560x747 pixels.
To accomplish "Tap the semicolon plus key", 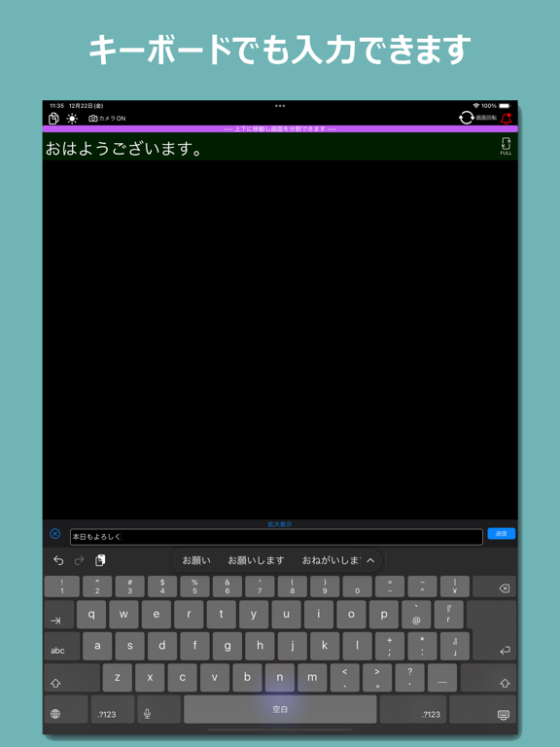I will point(390,647).
